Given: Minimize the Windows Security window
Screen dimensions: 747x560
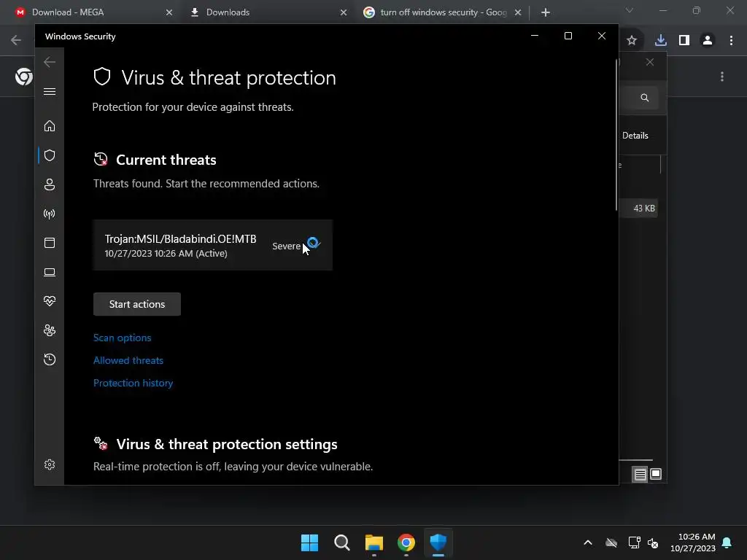Looking at the screenshot, I should (535, 36).
